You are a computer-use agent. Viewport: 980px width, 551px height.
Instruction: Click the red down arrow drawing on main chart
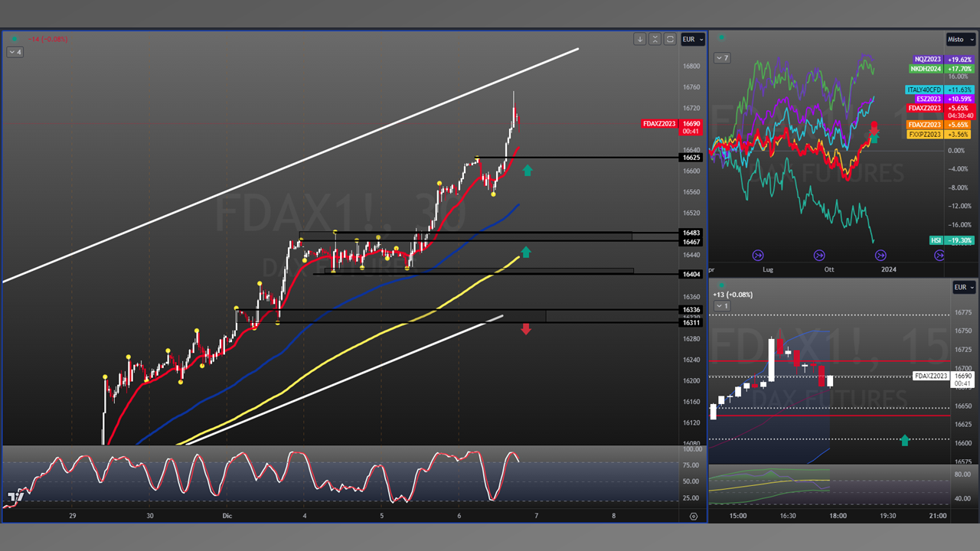526,329
